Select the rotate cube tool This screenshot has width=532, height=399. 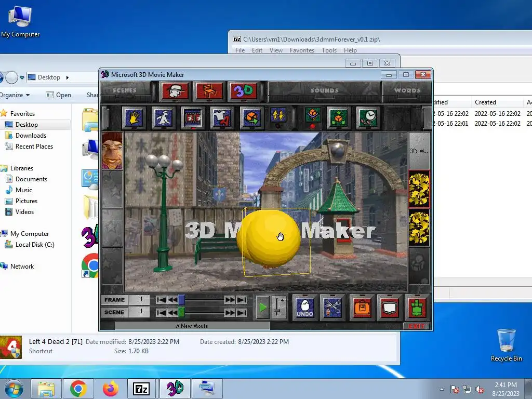(x=251, y=117)
